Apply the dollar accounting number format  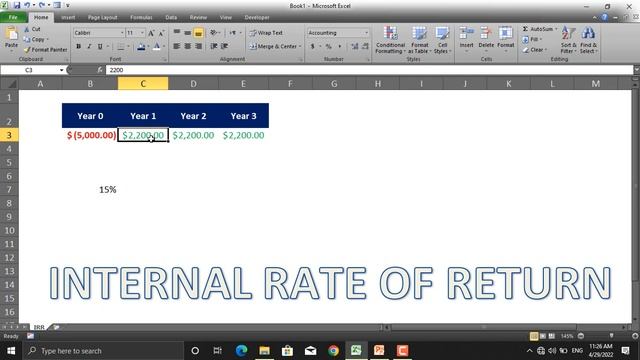[x=313, y=47]
